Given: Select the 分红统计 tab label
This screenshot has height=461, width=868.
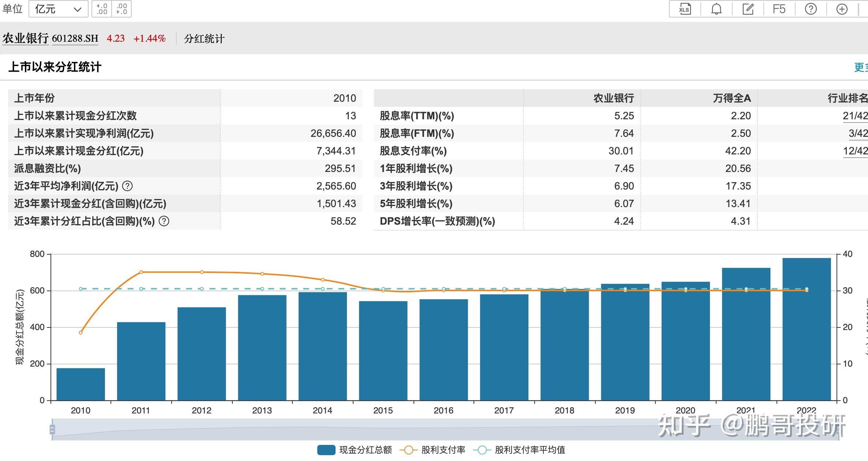Looking at the screenshot, I should (x=204, y=39).
